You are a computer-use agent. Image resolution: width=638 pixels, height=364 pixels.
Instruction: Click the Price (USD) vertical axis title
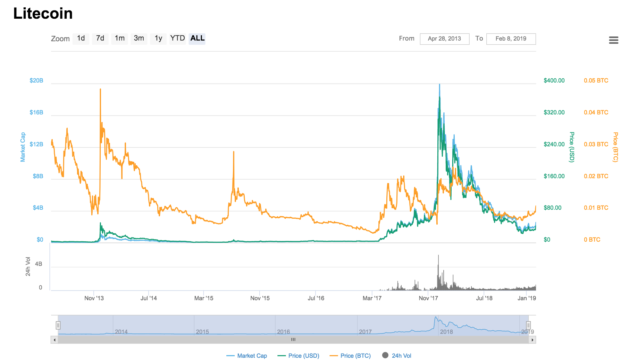(572, 147)
